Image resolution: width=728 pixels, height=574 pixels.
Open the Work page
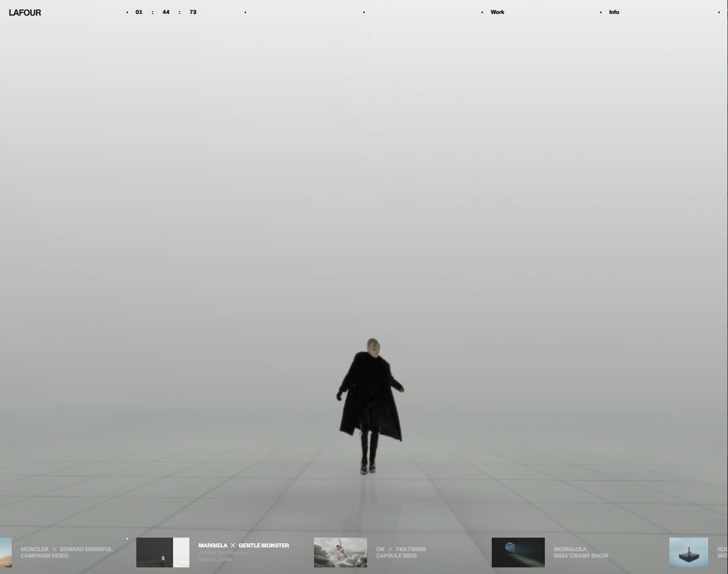[497, 12]
